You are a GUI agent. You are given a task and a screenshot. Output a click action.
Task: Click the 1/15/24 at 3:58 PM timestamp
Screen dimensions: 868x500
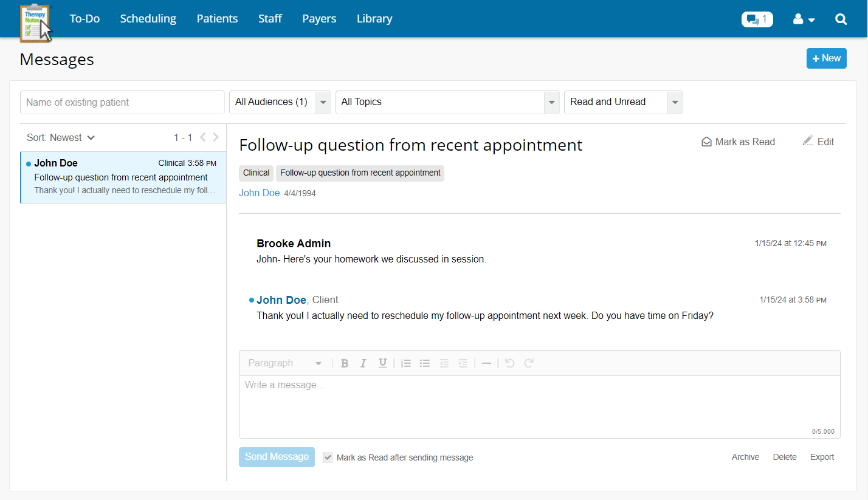[x=793, y=300]
